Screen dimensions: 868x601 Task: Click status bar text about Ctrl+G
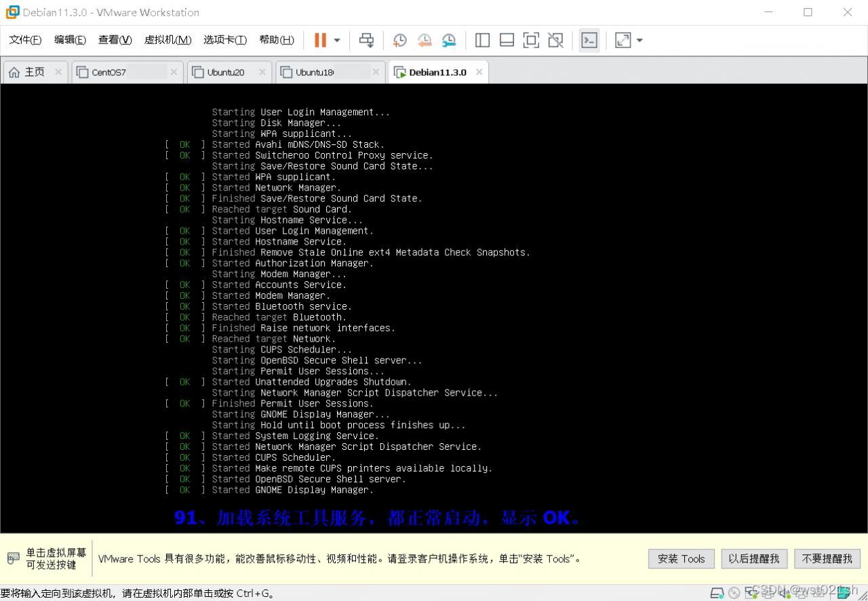pyautogui.click(x=138, y=594)
